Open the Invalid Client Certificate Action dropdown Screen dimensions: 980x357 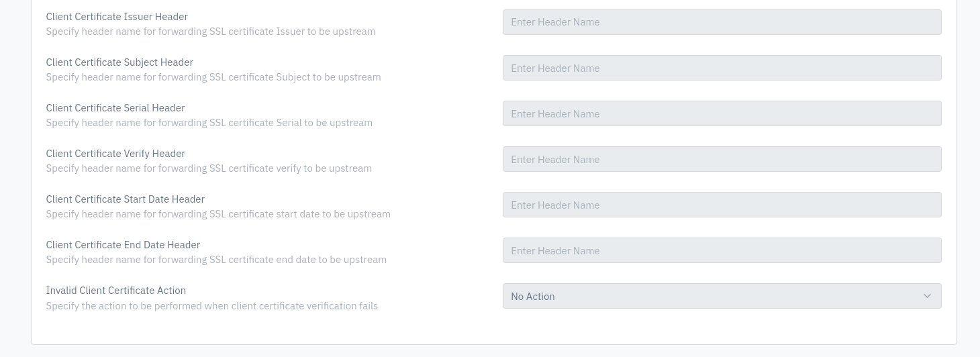coord(722,296)
